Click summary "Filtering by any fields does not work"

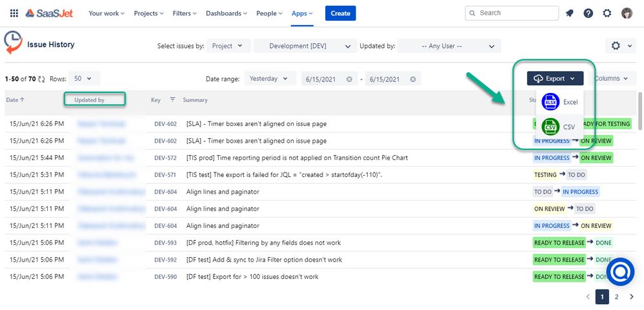point(264,243)
